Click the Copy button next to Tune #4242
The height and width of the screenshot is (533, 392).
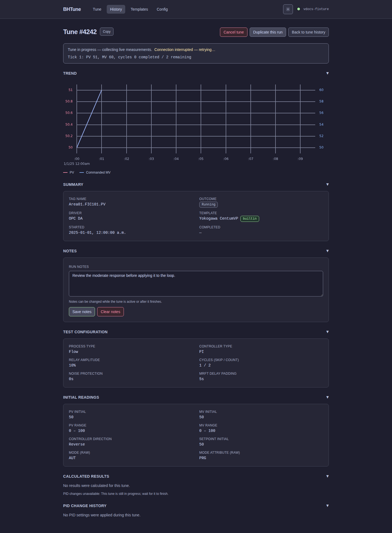point(107,32)
